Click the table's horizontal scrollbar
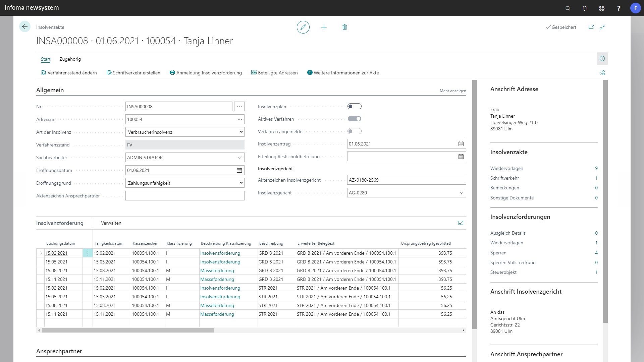Image resolution: width=644 pixels, height=362 pixels. [128, 330]
